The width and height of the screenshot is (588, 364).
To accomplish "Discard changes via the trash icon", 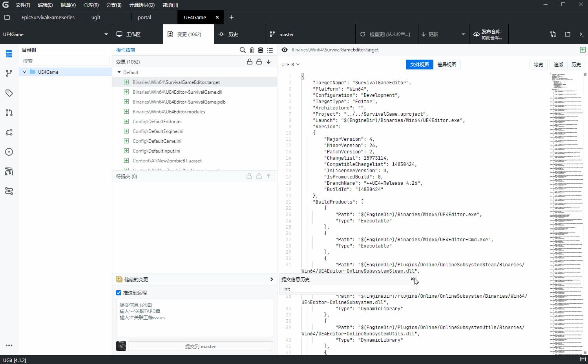I will (x=252, y=50).
